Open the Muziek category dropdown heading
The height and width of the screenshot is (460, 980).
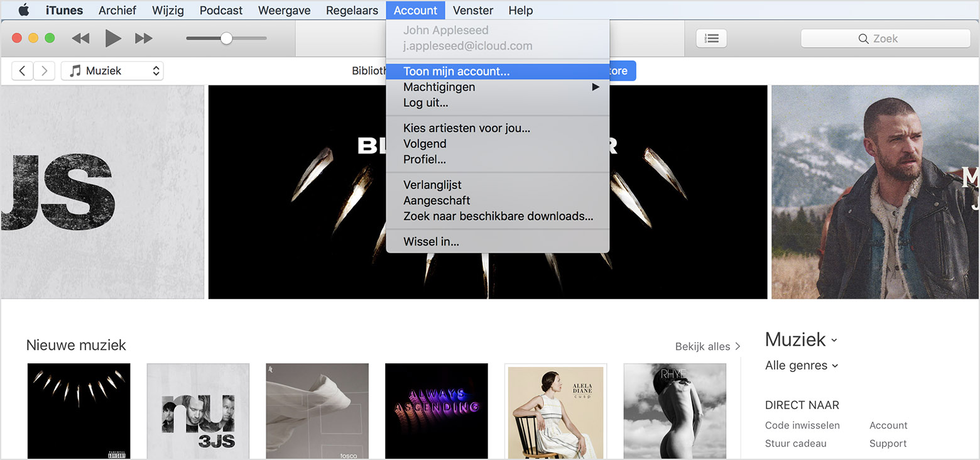tap(801, 339)
